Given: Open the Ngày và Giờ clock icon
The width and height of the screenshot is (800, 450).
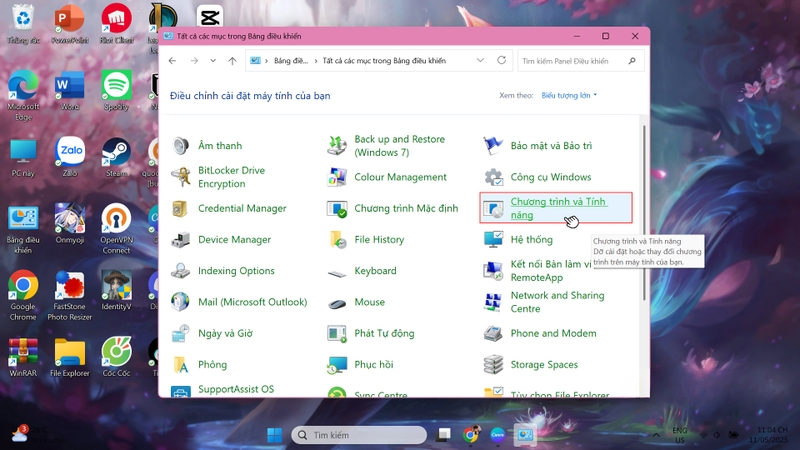Looking at the screenshot, I should pyautogui.click(x=181, y=334).
